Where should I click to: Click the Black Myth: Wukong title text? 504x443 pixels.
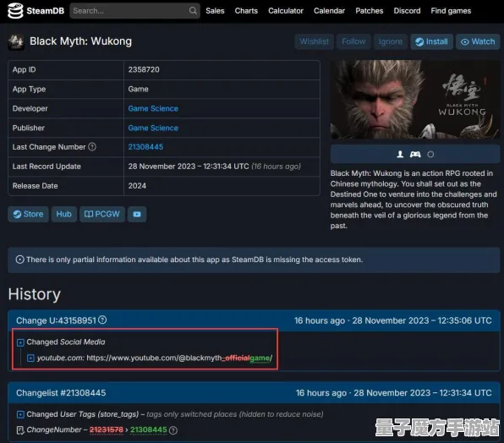[x=80, y=41]
